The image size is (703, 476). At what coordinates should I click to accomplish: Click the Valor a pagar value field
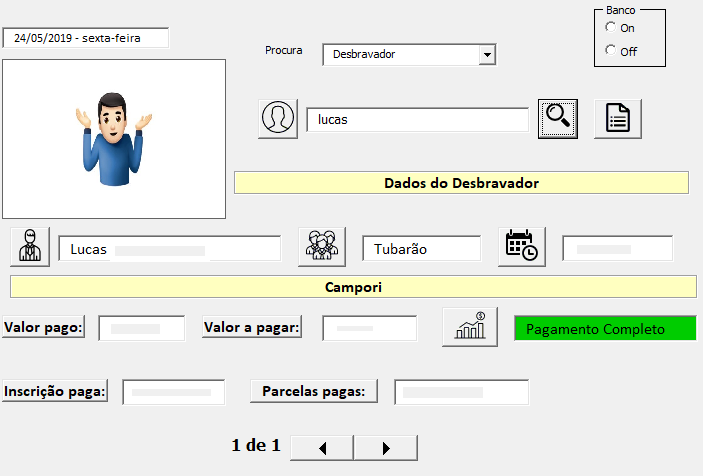(x=369, y=329)
